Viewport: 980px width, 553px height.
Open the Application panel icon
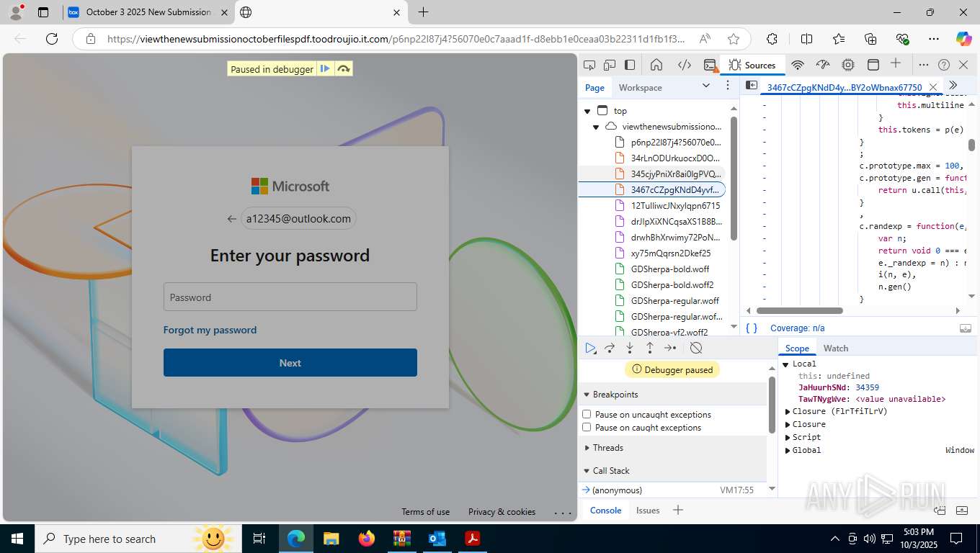click(873, 65)
